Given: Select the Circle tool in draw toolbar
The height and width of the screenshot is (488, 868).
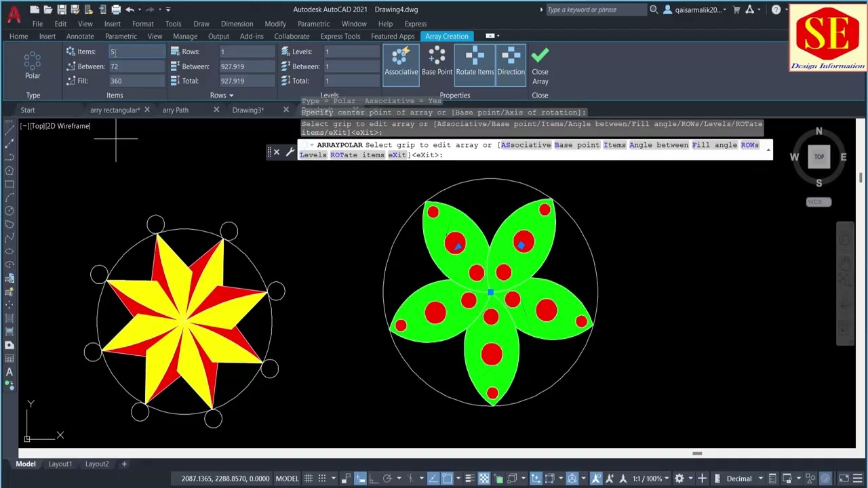Looking at the screenshot, I should [9, 211].
